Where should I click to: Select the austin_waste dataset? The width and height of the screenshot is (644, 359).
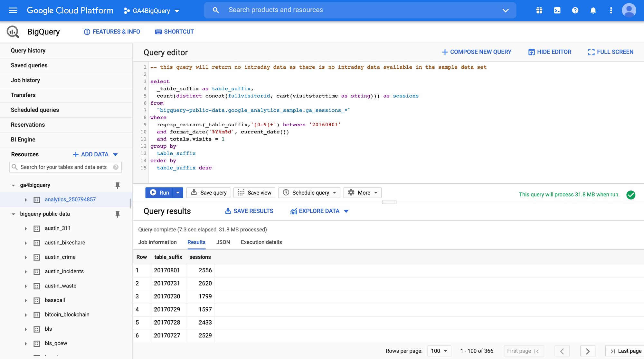tap(61, 286)
